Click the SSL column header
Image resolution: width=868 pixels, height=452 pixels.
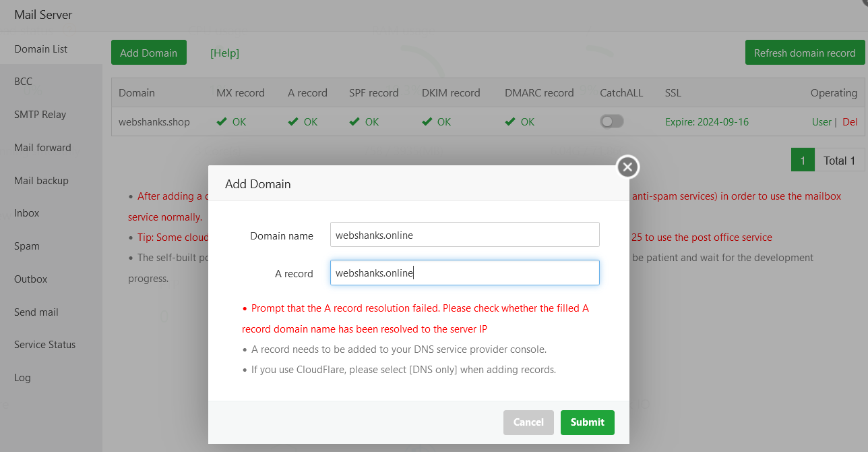673,93
